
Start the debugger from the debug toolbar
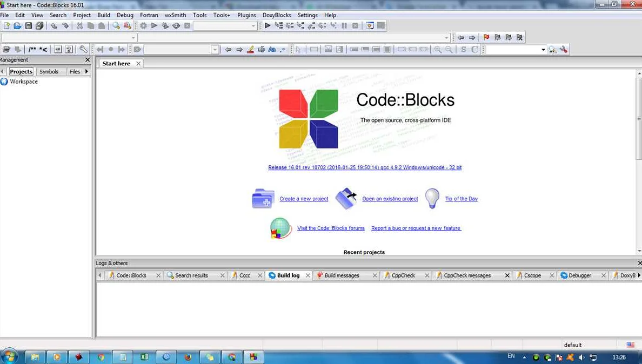267,25
